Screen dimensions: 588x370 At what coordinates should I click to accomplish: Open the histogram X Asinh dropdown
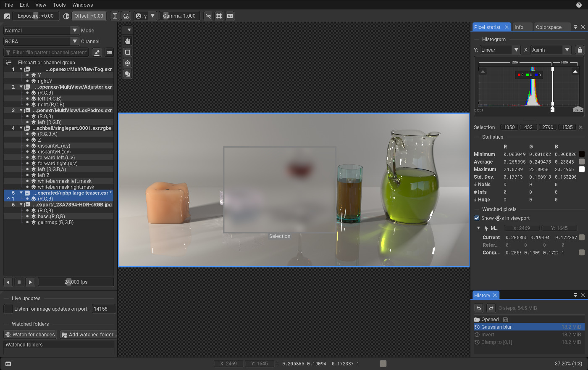[551, 50]
